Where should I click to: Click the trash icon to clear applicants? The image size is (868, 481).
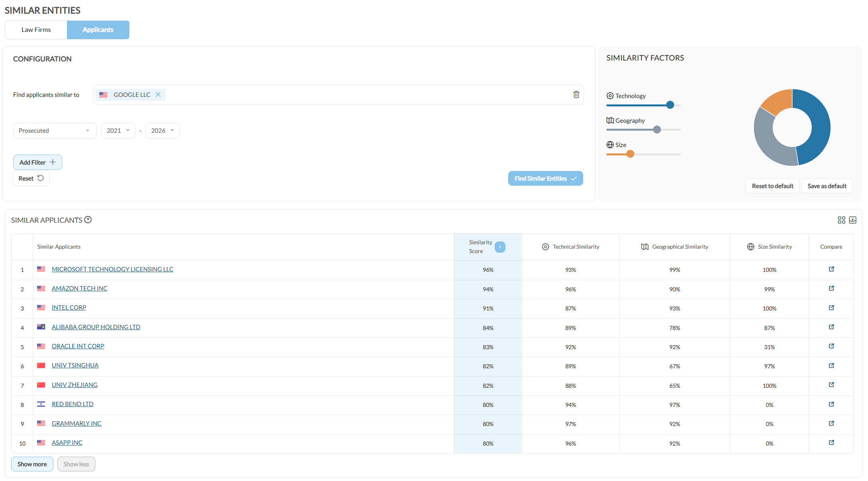click(576, 94)
